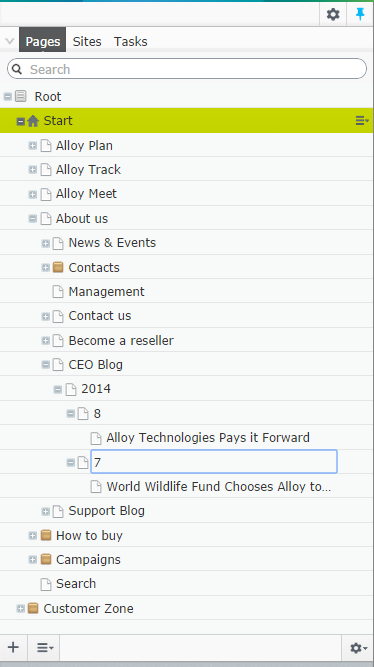The width and height of the screenshot is (374, 667).
Task: Switch to the Tasks tab
Action: 131,41
